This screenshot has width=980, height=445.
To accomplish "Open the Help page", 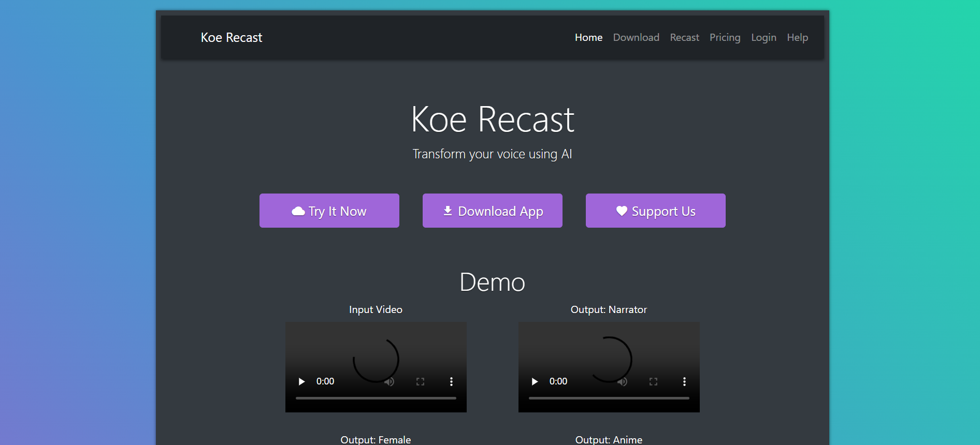I will (797, 37).
